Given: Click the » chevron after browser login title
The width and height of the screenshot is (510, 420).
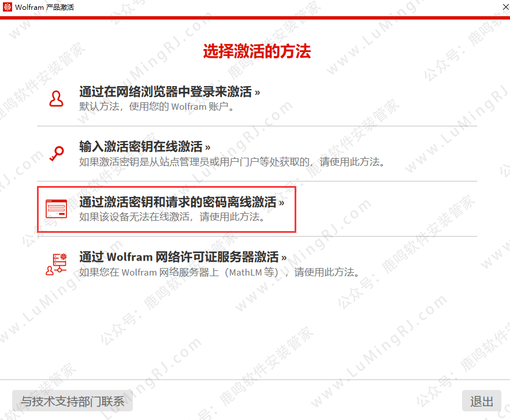Looking at the screenshot, I should [x=257, y=92].
